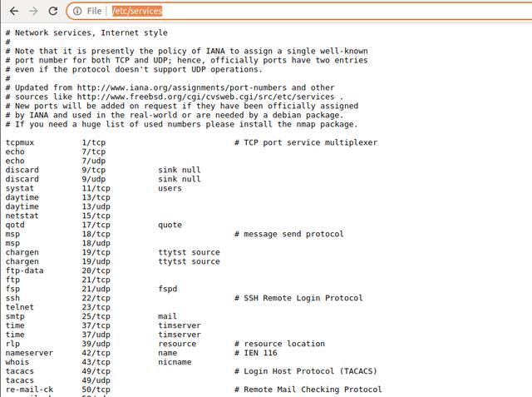This screenshot has width=532, height=397.
Task: Click the 'quote' alias text
Action: 170,226
